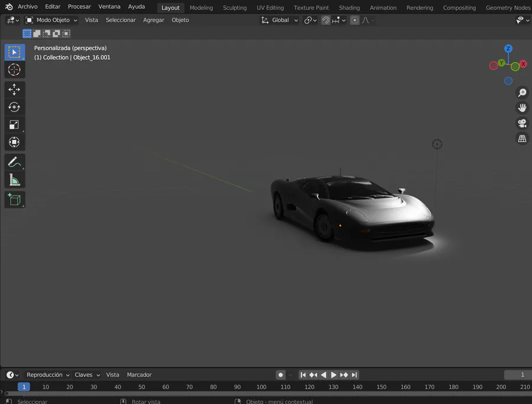Open the Global transform orientation dropdown
532x404 pixels.
click(x=279, y=20)
